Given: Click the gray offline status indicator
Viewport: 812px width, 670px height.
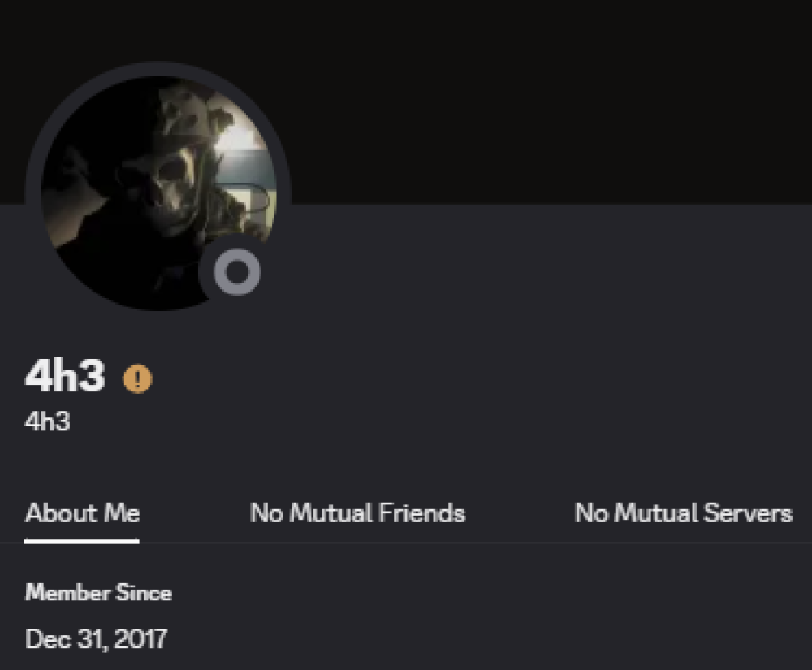Looking at the screenshot, I should coord(236,272).
